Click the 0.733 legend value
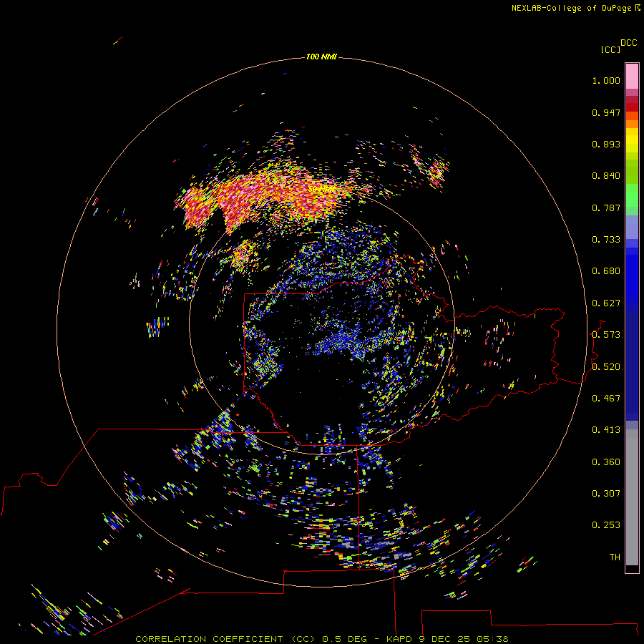 click(x=606, y=240)
